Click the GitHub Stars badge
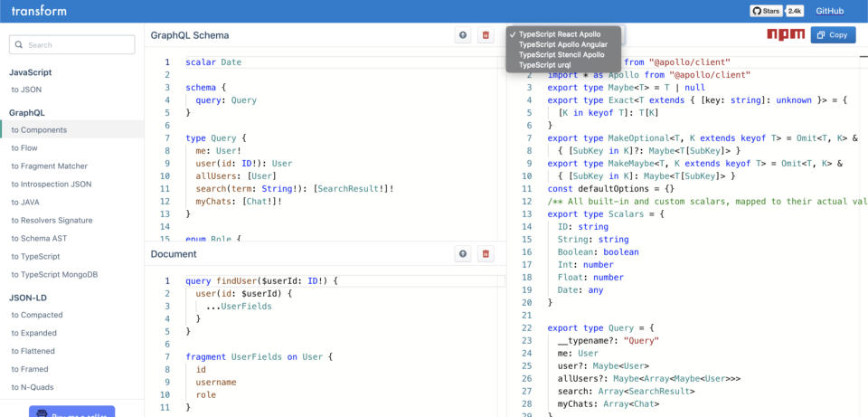 tap(766, 11)
